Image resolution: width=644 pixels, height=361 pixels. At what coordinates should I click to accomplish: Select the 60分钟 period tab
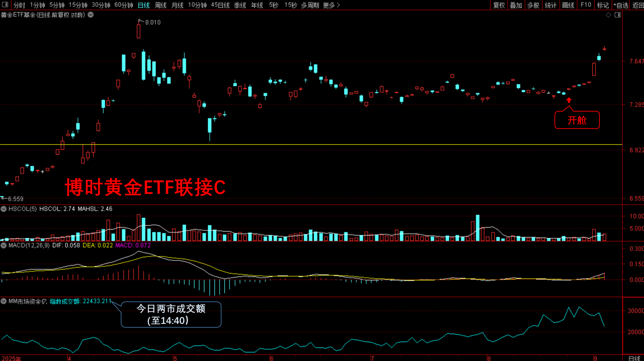point(124,5)
